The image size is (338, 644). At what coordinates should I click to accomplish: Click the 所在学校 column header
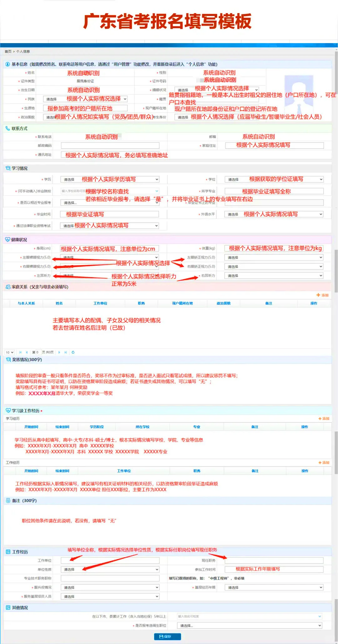(x=142, y=427)
